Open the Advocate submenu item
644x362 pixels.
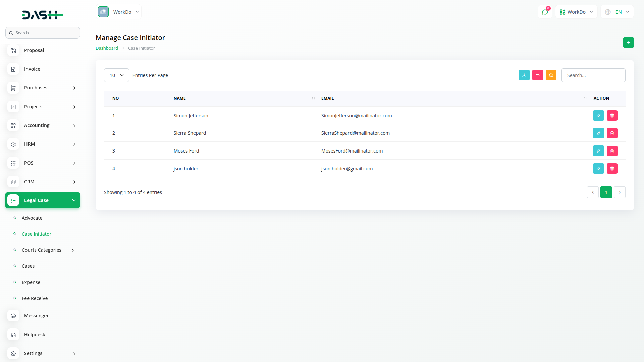(32, 218)
